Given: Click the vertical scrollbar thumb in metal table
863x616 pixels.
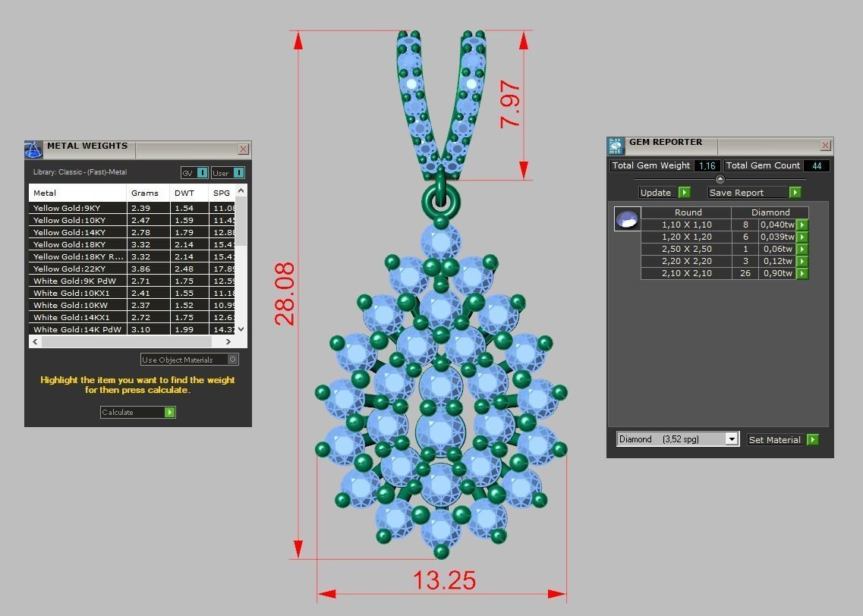Looking at the screenshot, I should (x=241, y=221).
